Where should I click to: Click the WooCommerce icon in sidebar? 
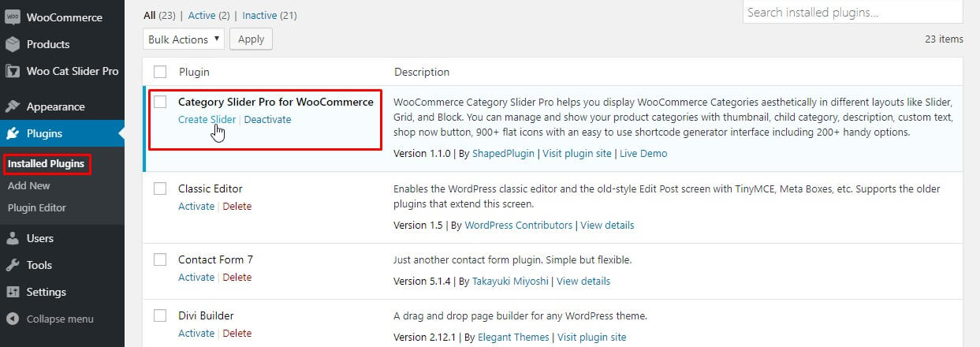(13, 17)
